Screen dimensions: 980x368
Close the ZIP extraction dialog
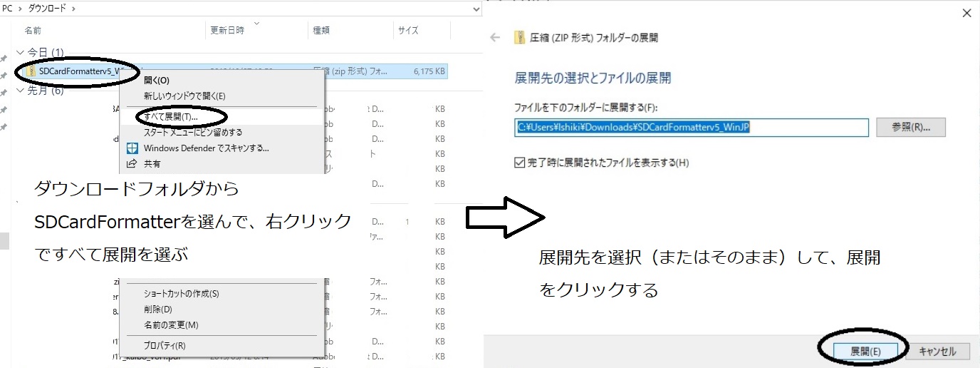[x=966, y=13]
